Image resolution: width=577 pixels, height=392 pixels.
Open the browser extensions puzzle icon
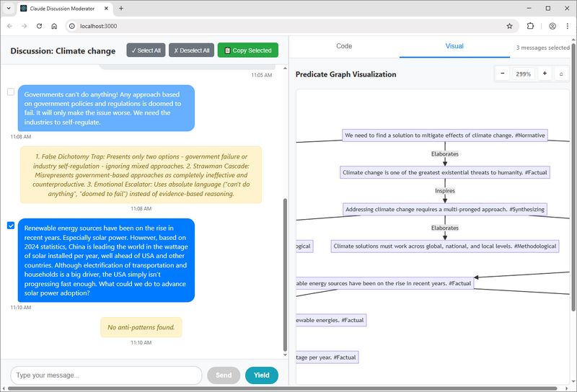530,26
